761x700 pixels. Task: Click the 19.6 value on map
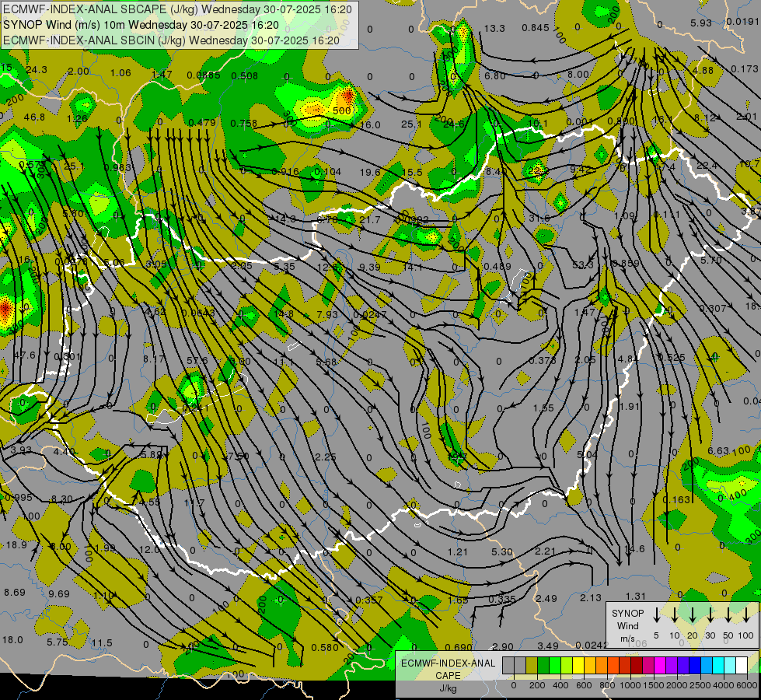point(370,173)
